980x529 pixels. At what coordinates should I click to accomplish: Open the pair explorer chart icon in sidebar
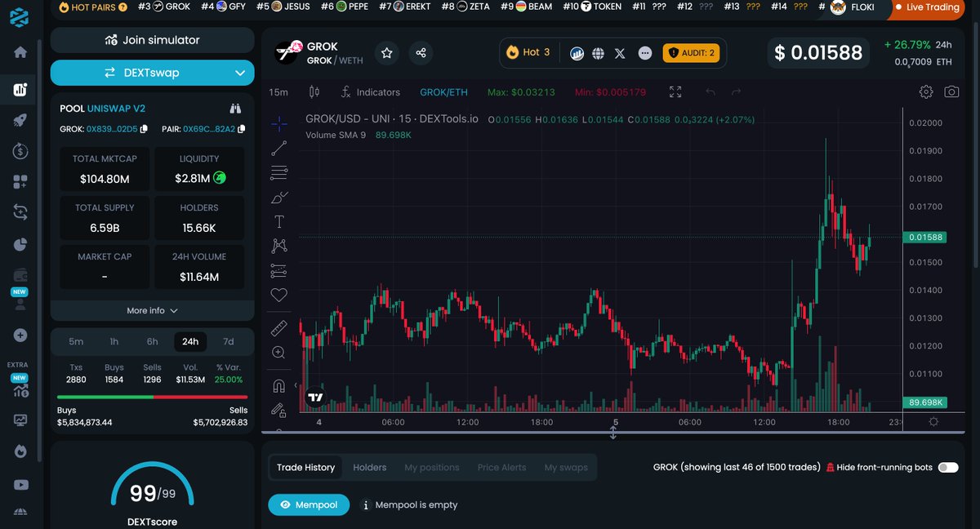(20, 90)
